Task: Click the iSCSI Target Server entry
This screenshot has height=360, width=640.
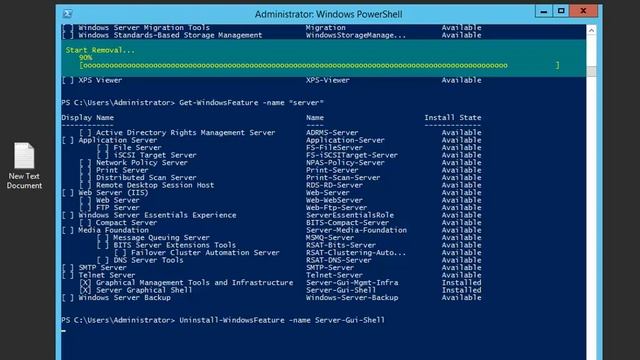Action: click(x=155, y=155)
